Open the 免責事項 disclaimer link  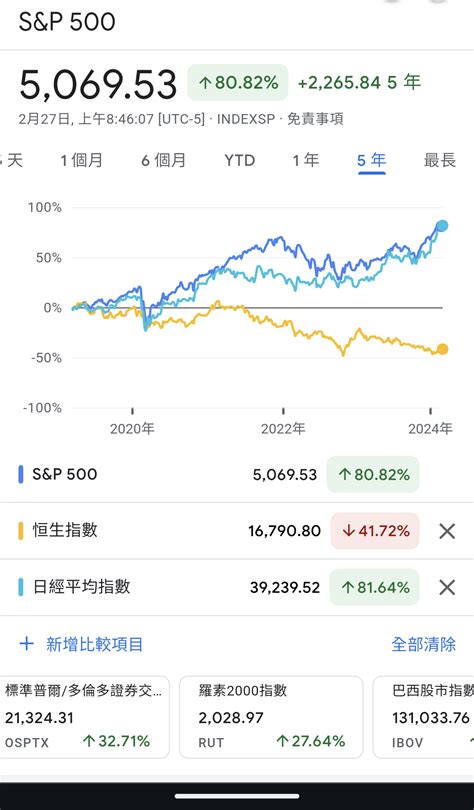click(x=315, y=119)
